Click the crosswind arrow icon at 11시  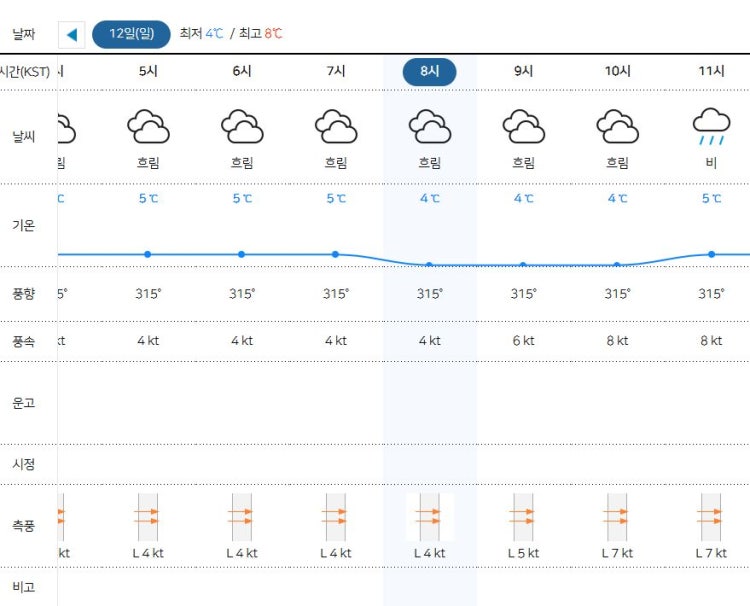(x=711, y=517)
